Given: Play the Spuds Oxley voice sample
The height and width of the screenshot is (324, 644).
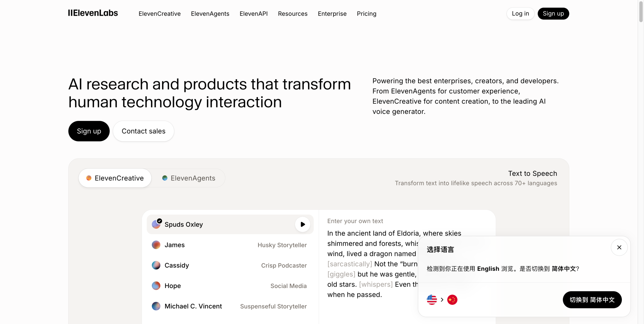Looking at the screenshot, I should pyautogui.click(x=302, y=224).
